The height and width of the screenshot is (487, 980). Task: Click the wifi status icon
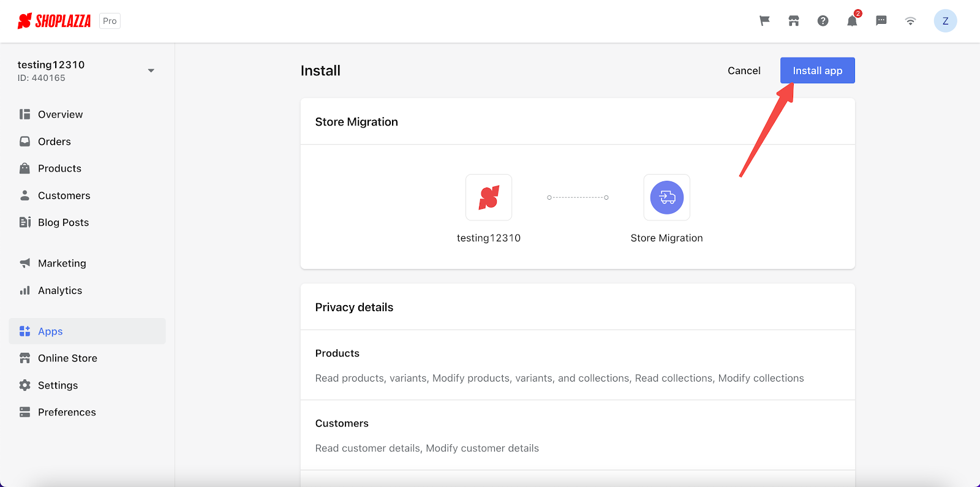pyautogui.click(x=911, y=21)
